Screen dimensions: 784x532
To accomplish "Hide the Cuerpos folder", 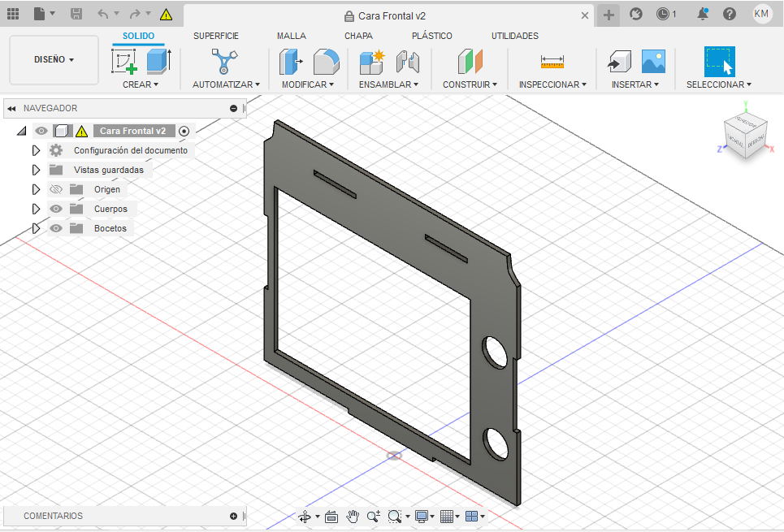I will coord(56,209).
